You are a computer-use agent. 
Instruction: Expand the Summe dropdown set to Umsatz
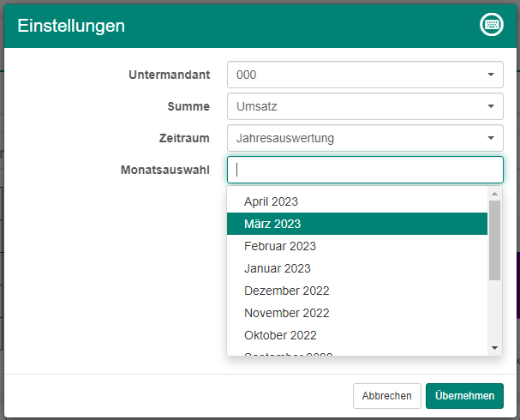click(364, 106)
